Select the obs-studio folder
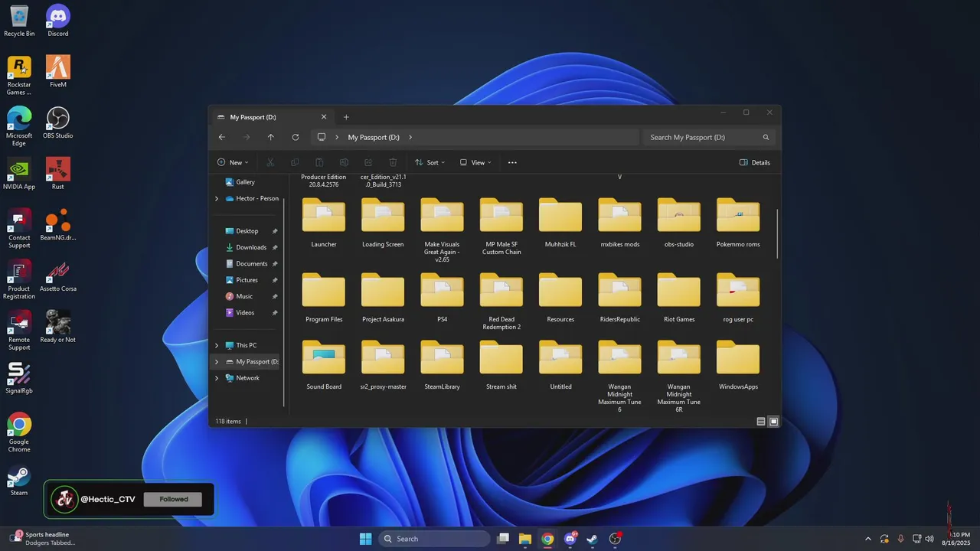 679,222
